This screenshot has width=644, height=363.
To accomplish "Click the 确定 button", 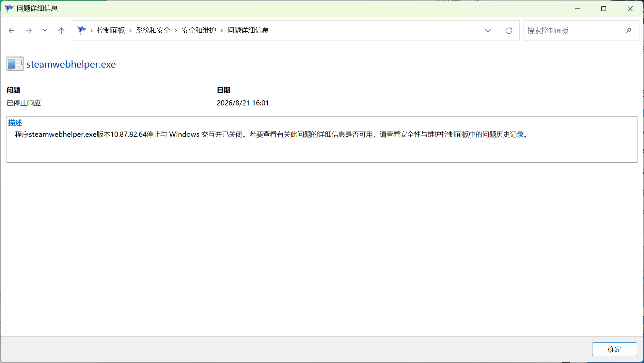I will point(615,349).
